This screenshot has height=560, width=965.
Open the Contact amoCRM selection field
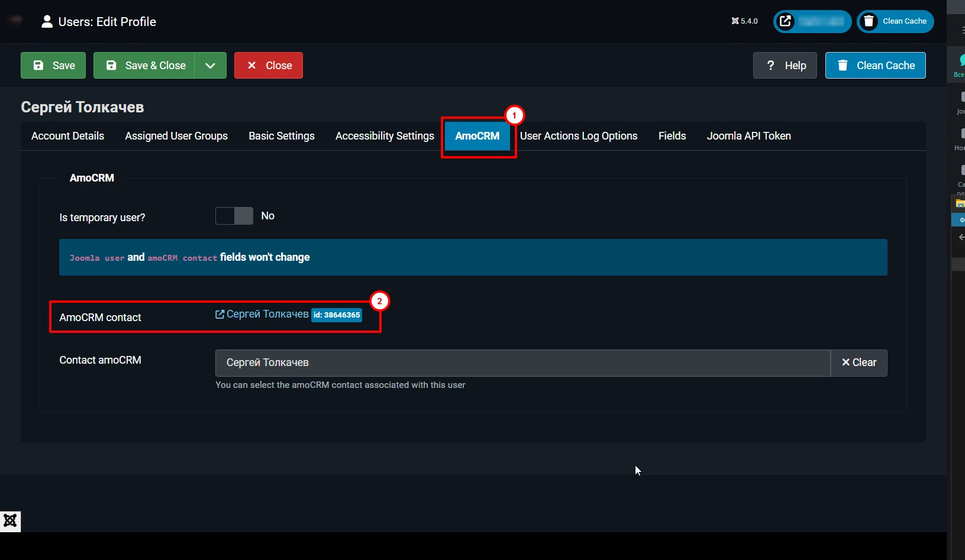click(x=521, y=362)
